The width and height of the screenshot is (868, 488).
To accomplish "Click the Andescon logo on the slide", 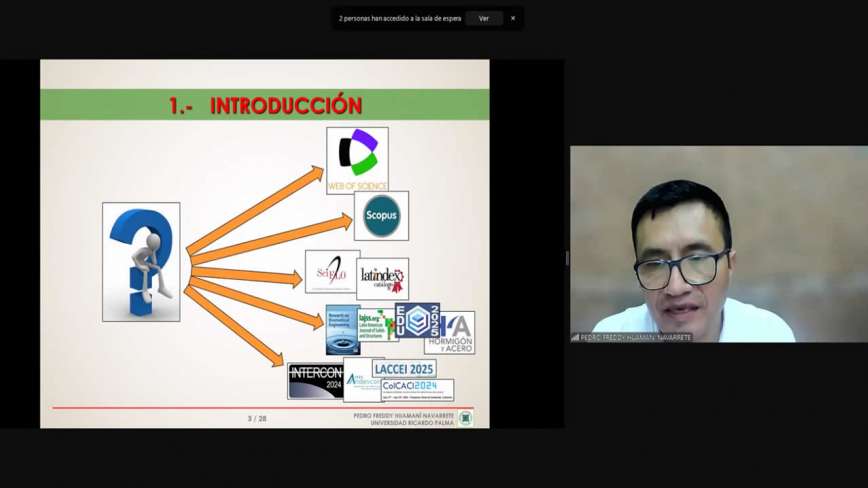I will [362, 380].
